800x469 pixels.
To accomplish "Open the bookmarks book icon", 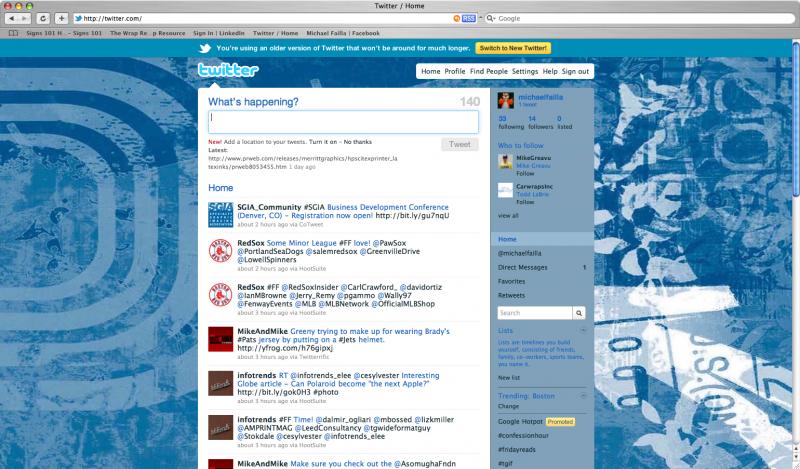I will 13,33.
